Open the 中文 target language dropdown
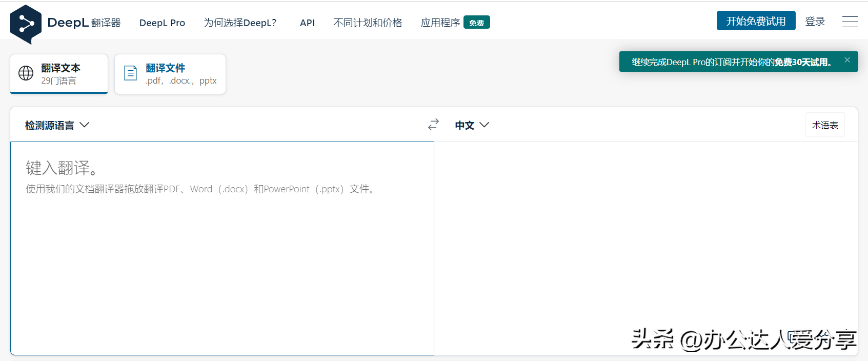The height and width of the screenshot is (361, 868). point(472,125)
